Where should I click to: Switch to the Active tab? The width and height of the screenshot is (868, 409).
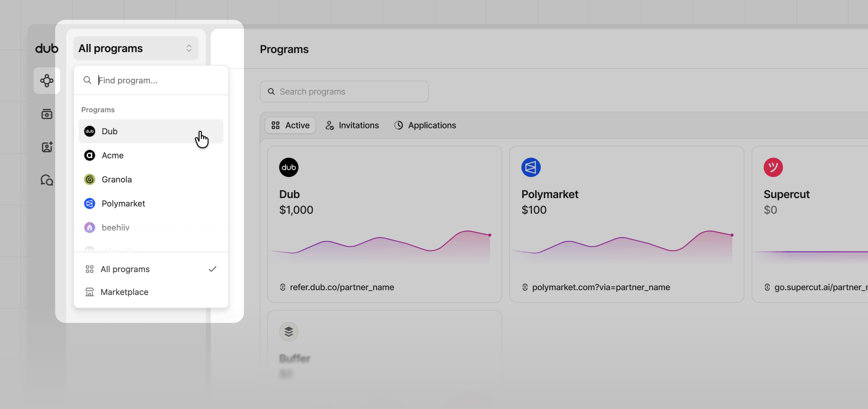tap(290, 125)
